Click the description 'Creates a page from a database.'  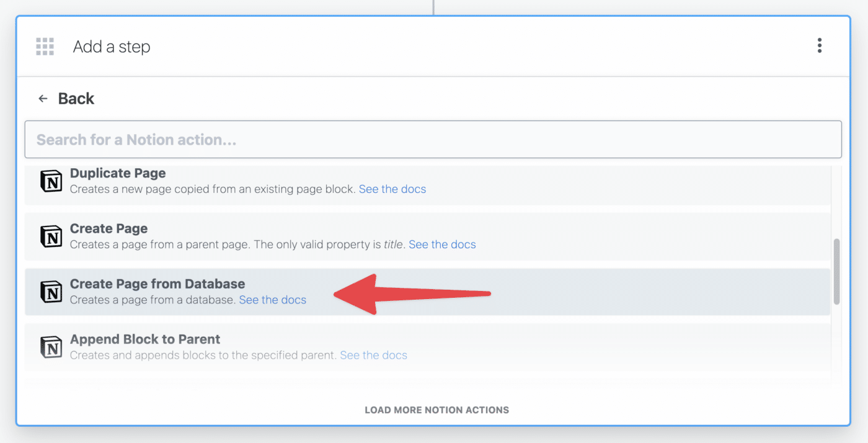[x=153, y=300]
